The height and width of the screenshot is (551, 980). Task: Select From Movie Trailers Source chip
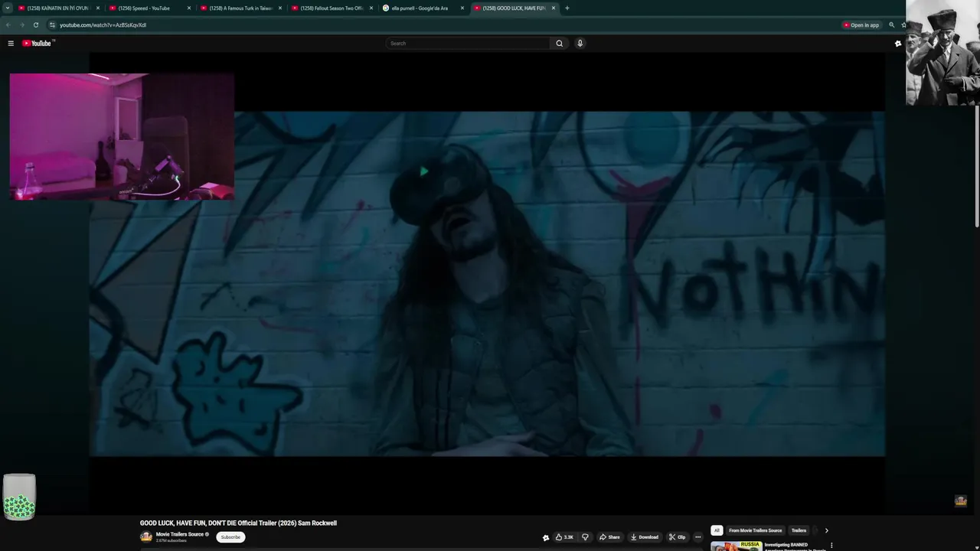pyautogui.click(x=756, y=530)
